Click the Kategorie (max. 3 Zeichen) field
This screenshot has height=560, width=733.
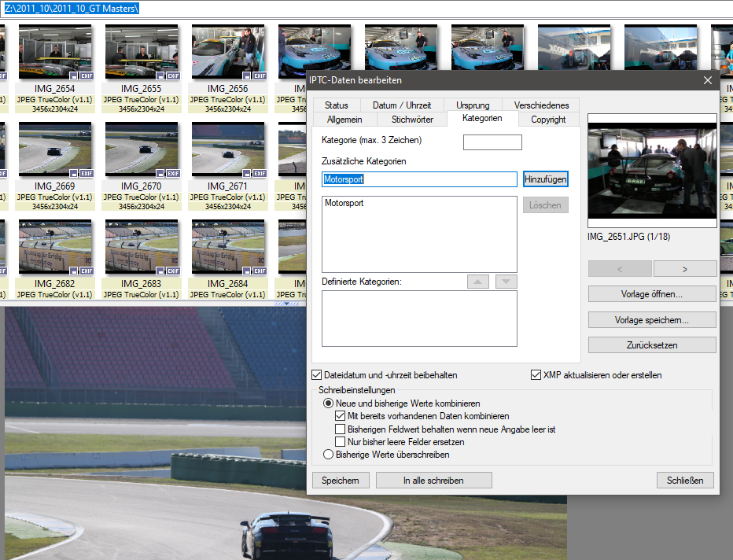pos(492,142)
